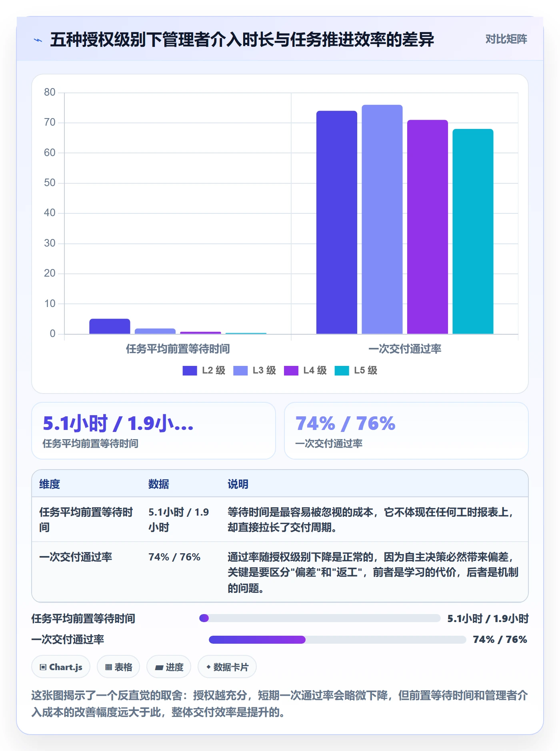Screen dimensions: 560x751
Task: Click the L3 bar in the 任务平均前置等待时间 group
Action: click(x=155, y=331)
